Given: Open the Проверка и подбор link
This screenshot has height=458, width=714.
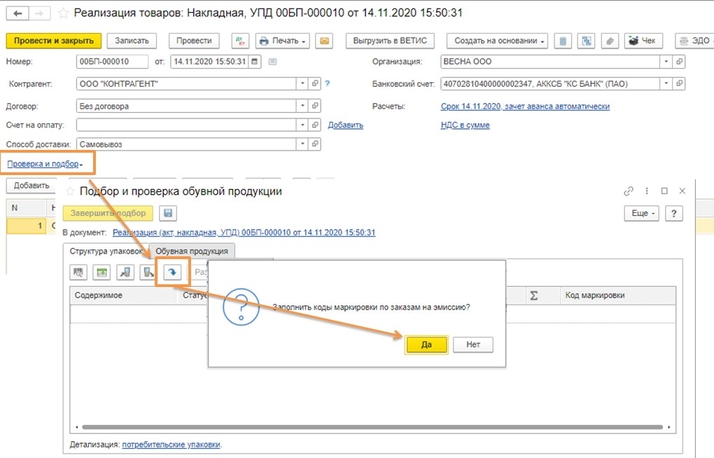Looking at the screenshot, I should (x=44, y=163).
